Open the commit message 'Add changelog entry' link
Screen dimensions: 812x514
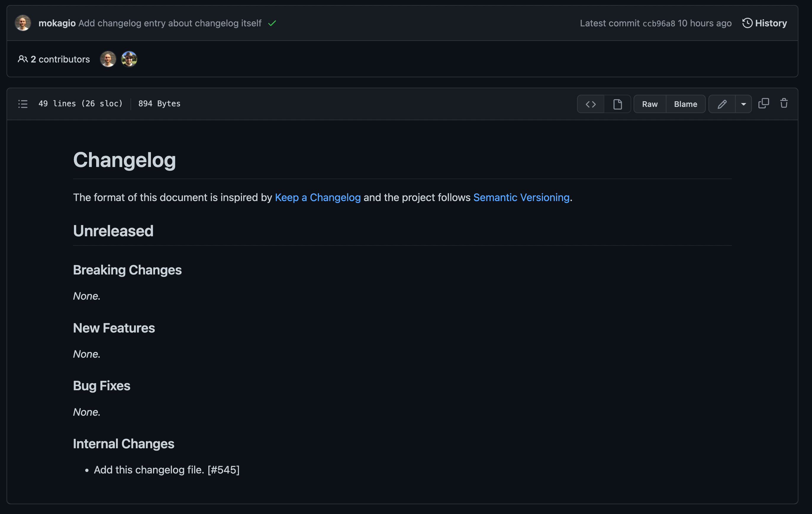(x=170, y=23)
